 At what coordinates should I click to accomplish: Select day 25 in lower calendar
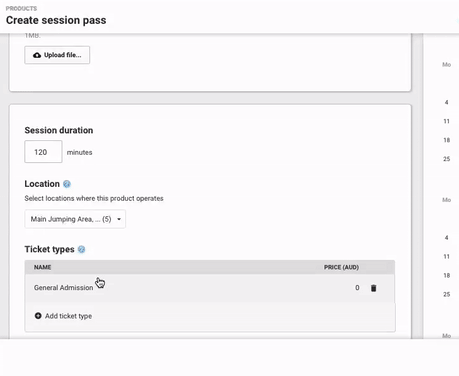447,294
